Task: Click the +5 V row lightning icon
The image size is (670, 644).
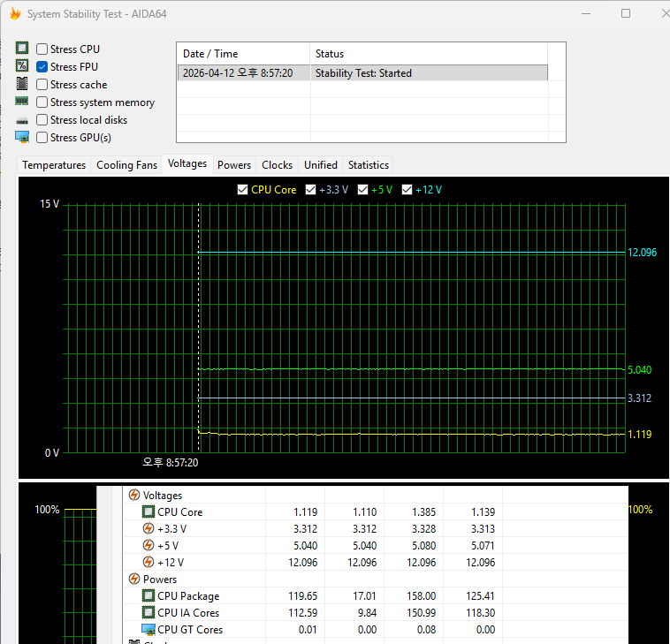Action: pyautogui.click(x=148, y=545)
